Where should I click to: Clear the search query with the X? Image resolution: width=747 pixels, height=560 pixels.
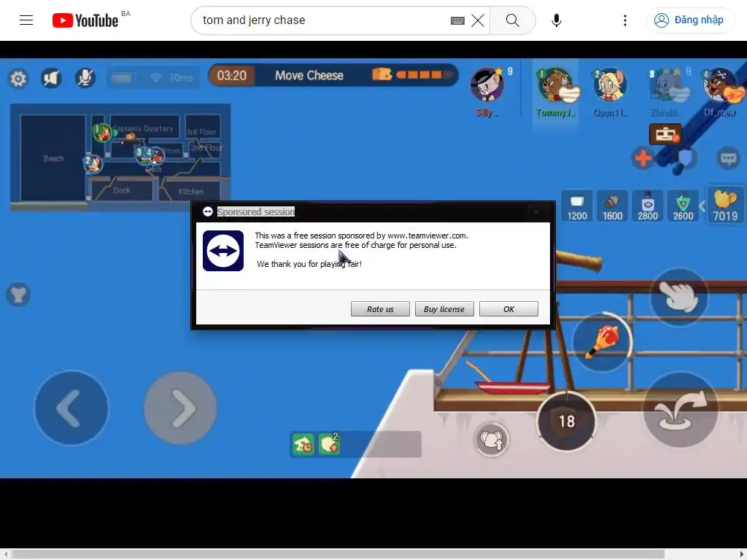pyautogui.click(x=477, y=20)
